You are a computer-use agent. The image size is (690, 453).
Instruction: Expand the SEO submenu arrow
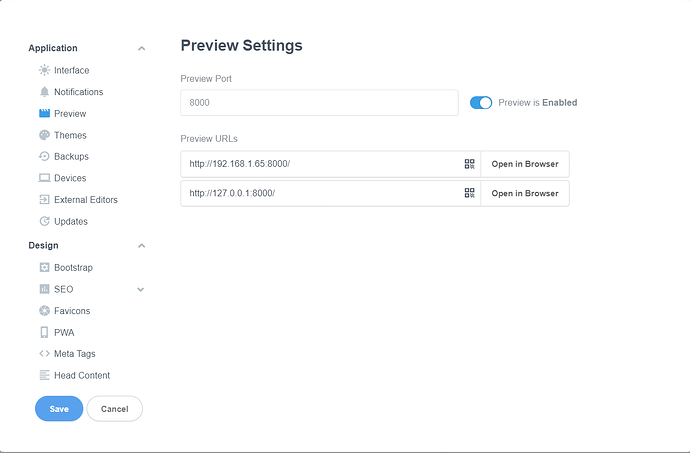click(140, 289)
